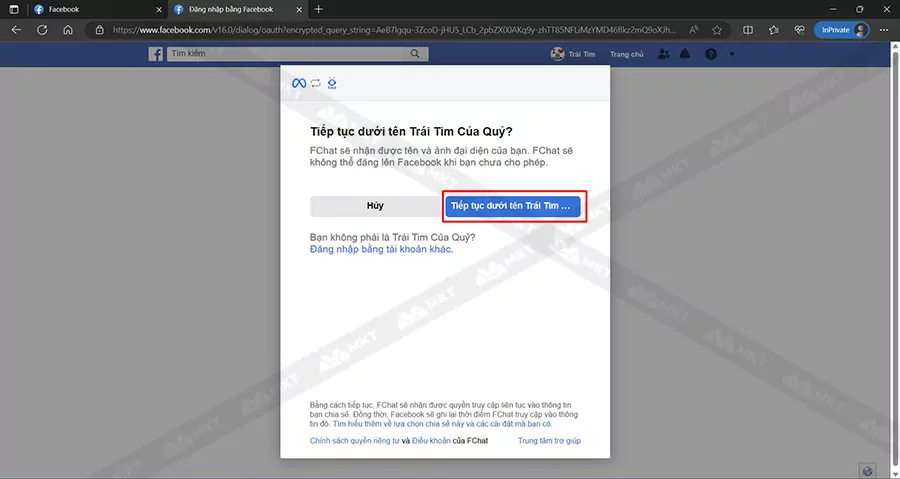The image size is (900, 479).
Task: Open friend requests icon
Action: click(664, 54)
